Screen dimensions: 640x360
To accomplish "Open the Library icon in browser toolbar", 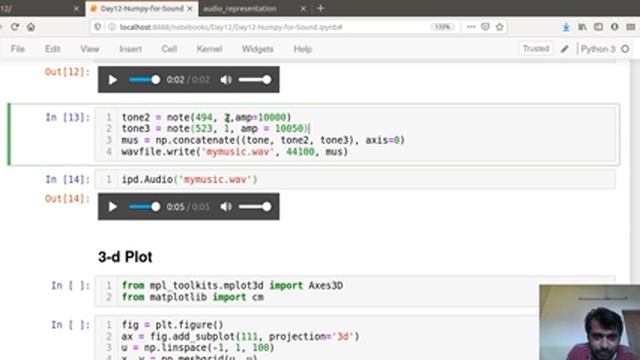I will pyautogui.click(x=582, y=27).
